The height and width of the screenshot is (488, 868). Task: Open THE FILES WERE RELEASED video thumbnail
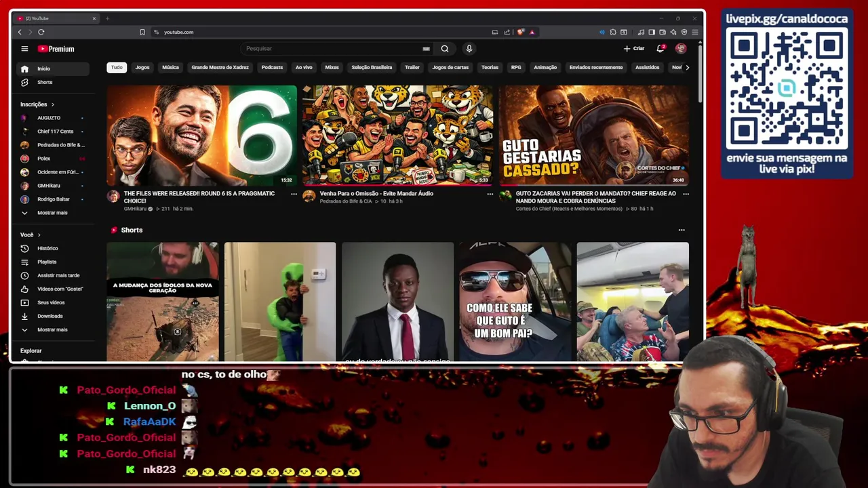201,135
